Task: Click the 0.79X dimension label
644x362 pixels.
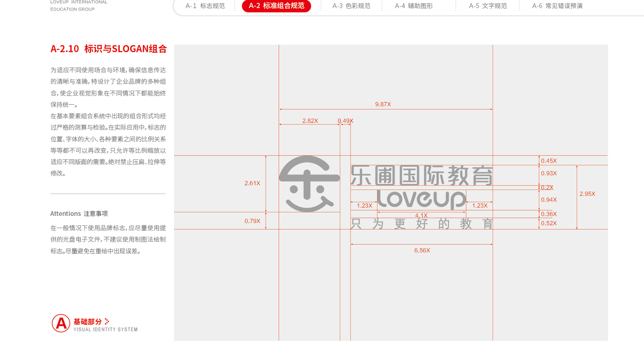Action: click(252, 221)
